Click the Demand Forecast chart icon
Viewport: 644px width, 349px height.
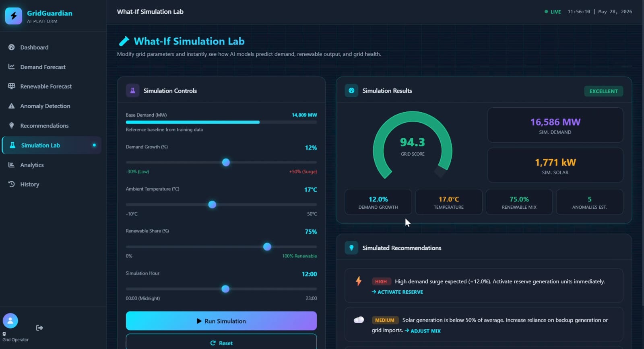(12, 67)
